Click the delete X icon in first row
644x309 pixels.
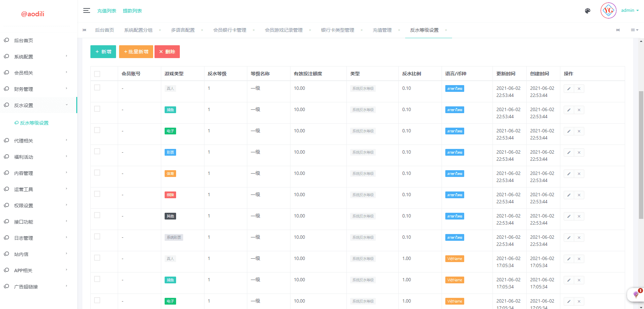coord(579,89)
